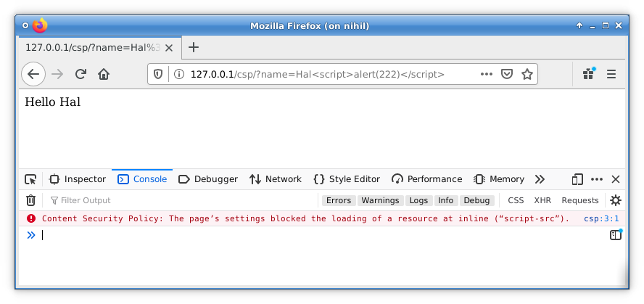Switch to the Memory tab
The width and height of the screenshot is (644, 304).
click(x=499, y=179)
